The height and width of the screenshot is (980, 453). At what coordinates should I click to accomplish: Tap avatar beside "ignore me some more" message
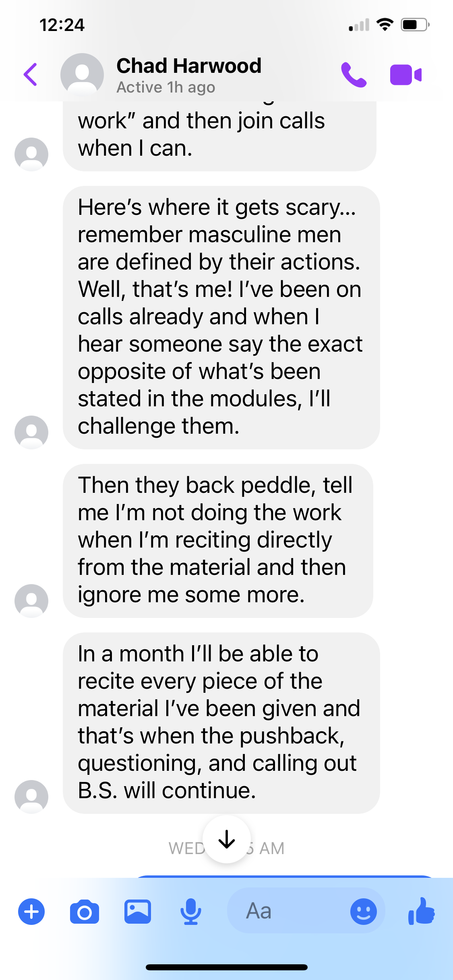pos(31,601)
